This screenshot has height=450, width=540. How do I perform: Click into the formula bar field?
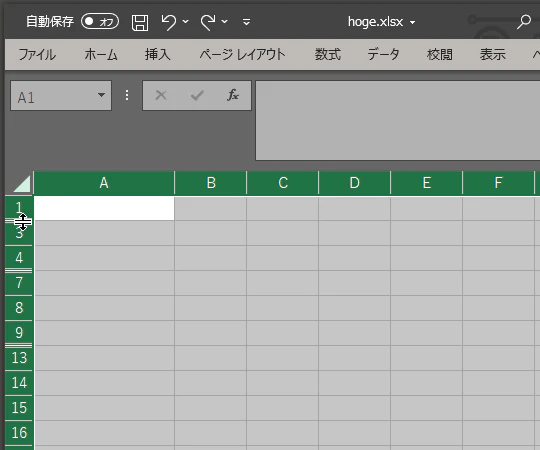(x=397, y=121)
